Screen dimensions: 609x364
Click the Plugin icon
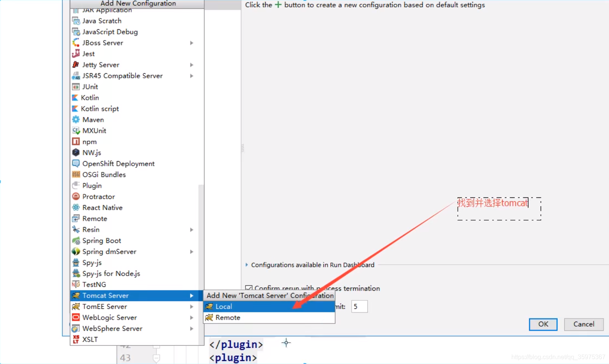[x=76, y=185]
